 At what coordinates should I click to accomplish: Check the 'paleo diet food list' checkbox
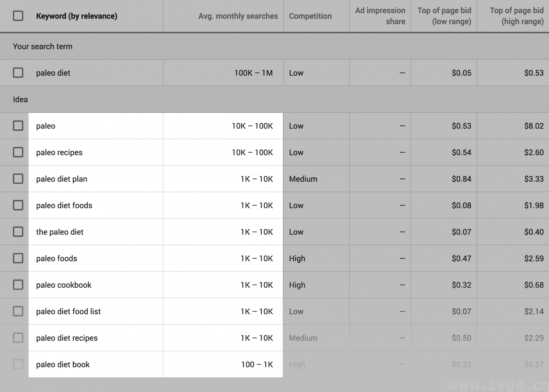coord(18,311)
